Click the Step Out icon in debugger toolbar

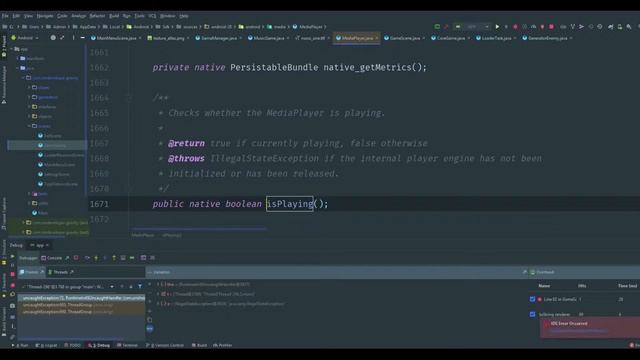[x=114, y=258]
